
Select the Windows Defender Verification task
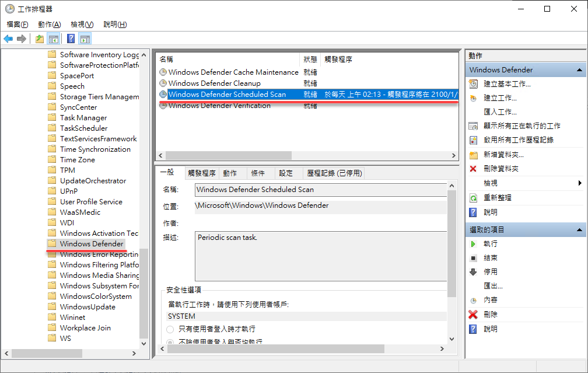click(x=219, y=106)
